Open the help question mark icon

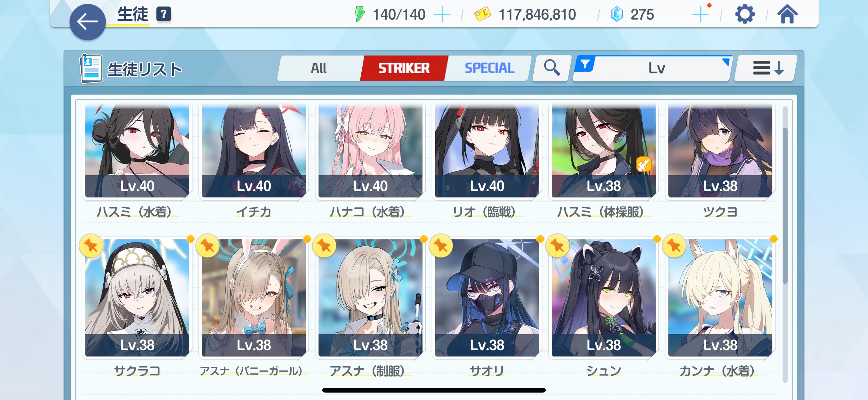click(x=164, y=14)
